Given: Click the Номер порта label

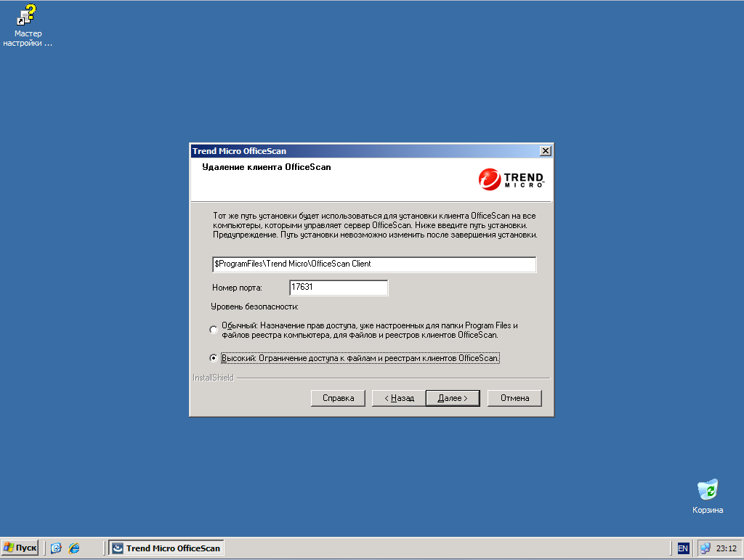Looking at the screenshot, I should tap(237, 288).
